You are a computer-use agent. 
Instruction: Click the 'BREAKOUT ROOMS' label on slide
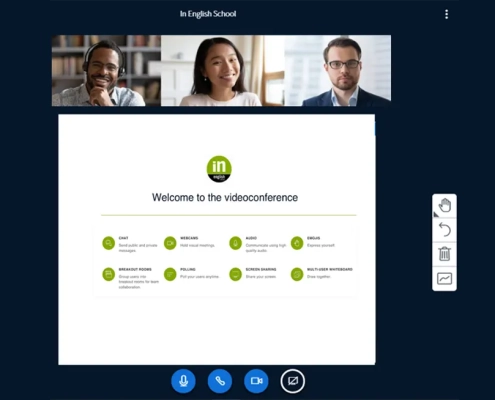tap(135, 269)
